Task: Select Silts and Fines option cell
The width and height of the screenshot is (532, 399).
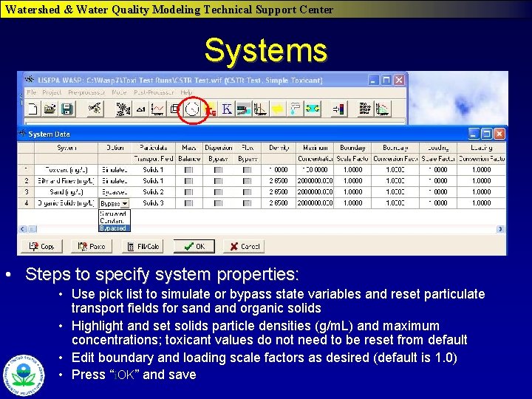Action: click(x=115, y=181)
